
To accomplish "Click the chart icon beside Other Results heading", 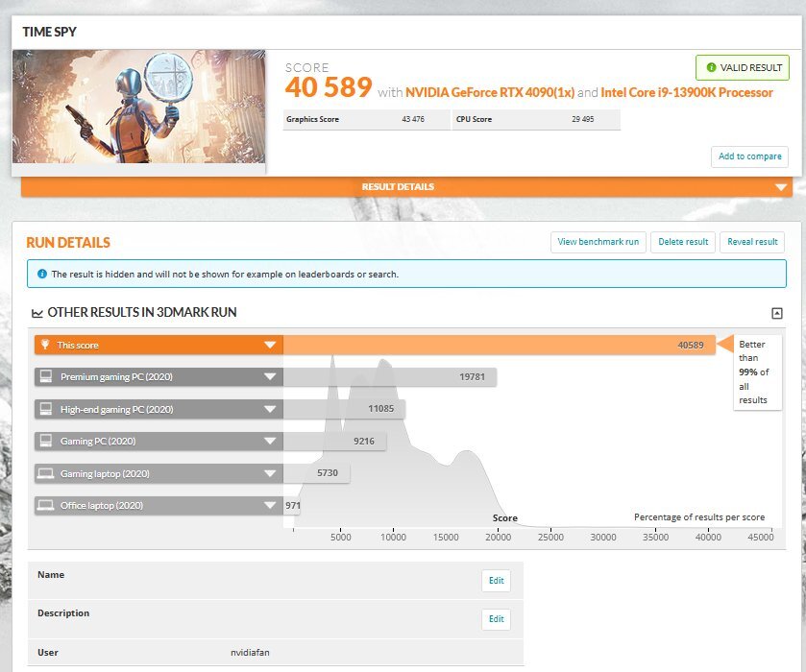I will [37, 313].
